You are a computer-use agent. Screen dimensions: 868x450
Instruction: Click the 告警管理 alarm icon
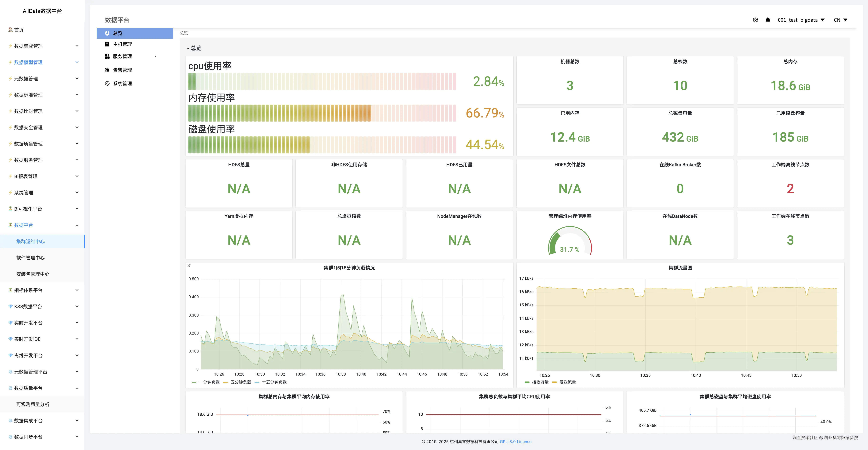(x=107, y=70)
